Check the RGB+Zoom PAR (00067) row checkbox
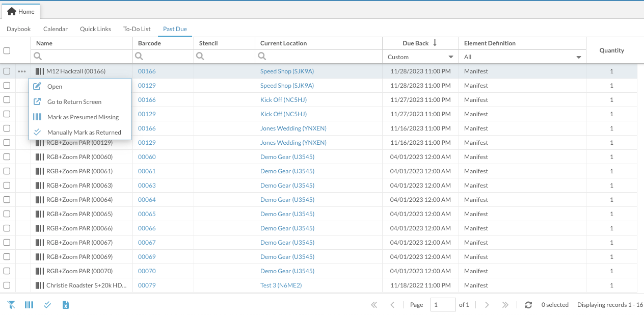The height and width of the screenshot is (315, 644). [7, 243]
